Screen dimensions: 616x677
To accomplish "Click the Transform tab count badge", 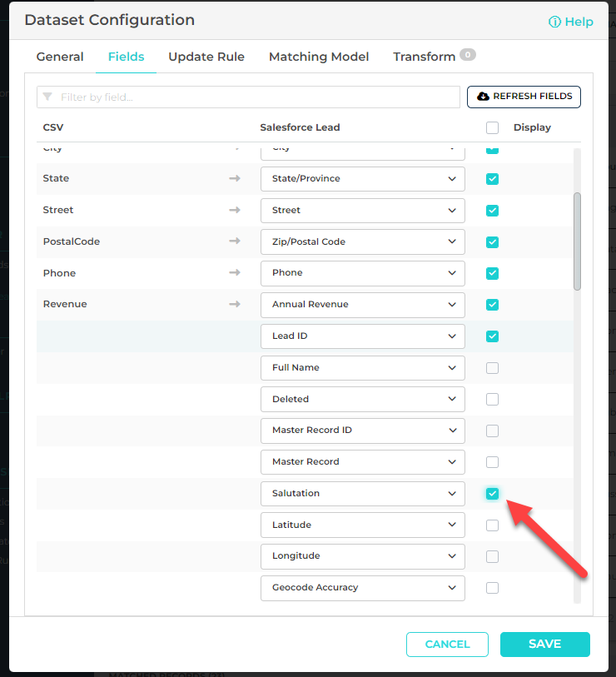I will [468, 56].
